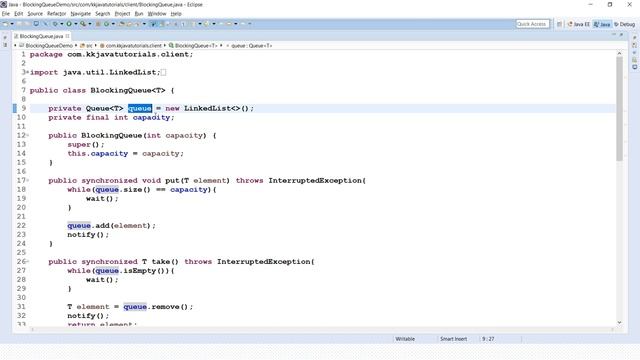This screenshot has height=360, width=640.
Task: Collapse the put method at line 17
Action: [x=27, y=180]
